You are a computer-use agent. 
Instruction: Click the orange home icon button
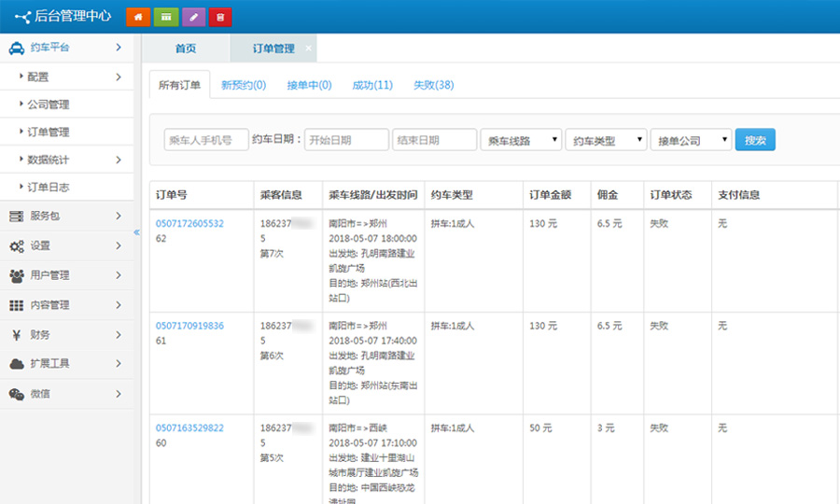point(137,17)
